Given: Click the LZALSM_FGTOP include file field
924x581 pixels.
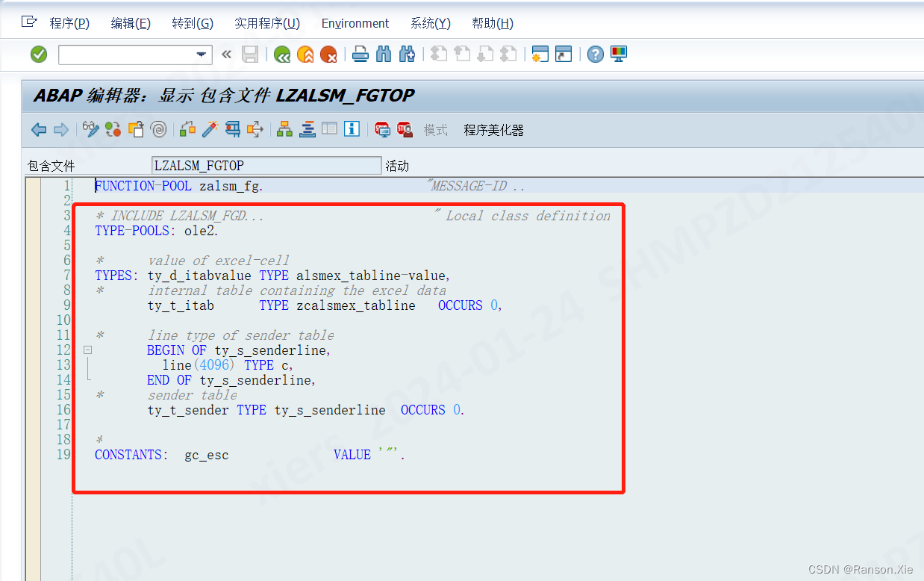Looking at the screenshot, I should pyautogui.click(x=266, y=165).
